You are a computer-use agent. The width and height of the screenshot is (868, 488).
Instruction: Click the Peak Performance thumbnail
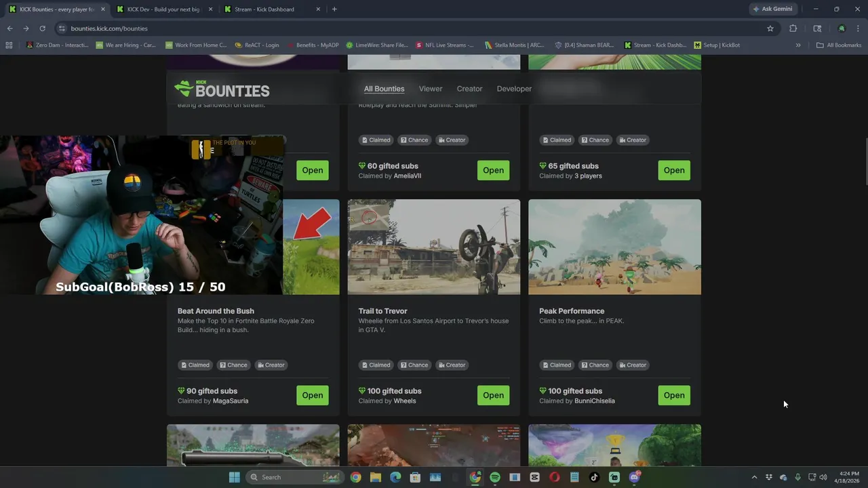[x=614, y=247]
